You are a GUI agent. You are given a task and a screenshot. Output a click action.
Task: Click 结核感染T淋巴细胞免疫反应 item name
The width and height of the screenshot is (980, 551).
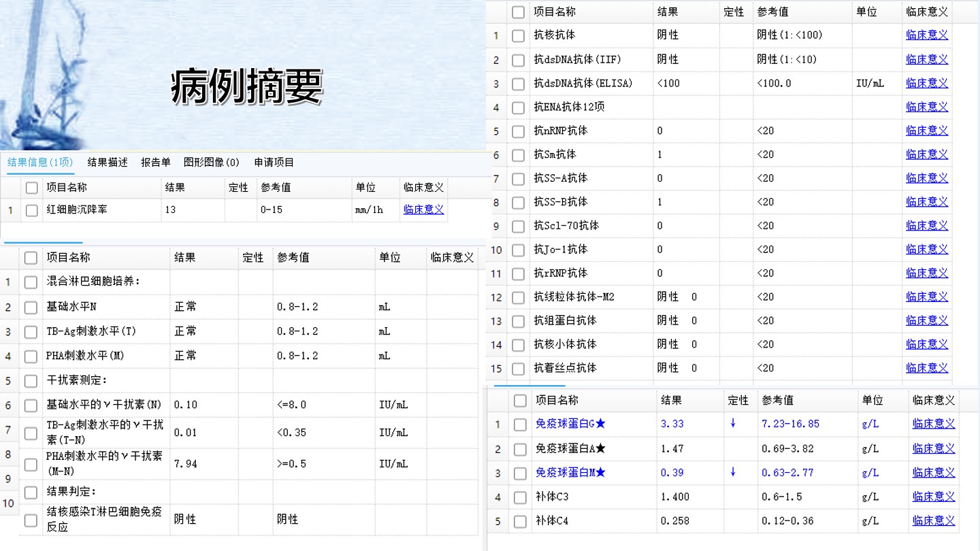pyautogui.click(x=104, y=519)
